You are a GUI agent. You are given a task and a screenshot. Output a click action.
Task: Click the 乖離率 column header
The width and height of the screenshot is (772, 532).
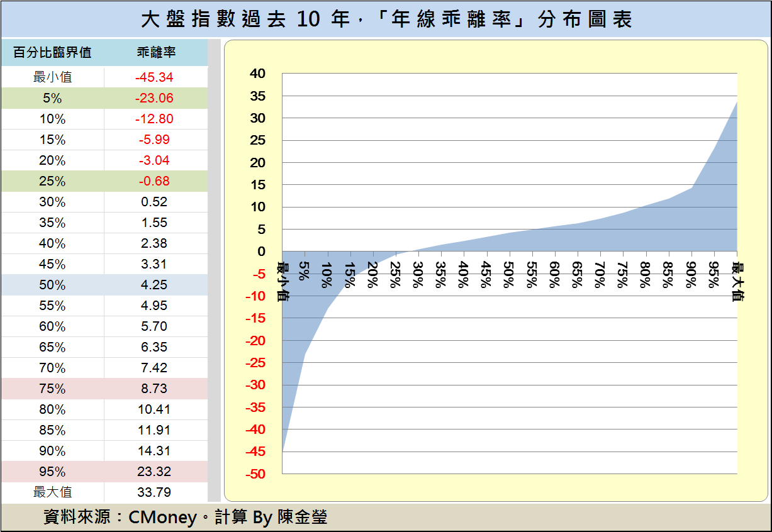pyautogui.click(x=156, y=53)
